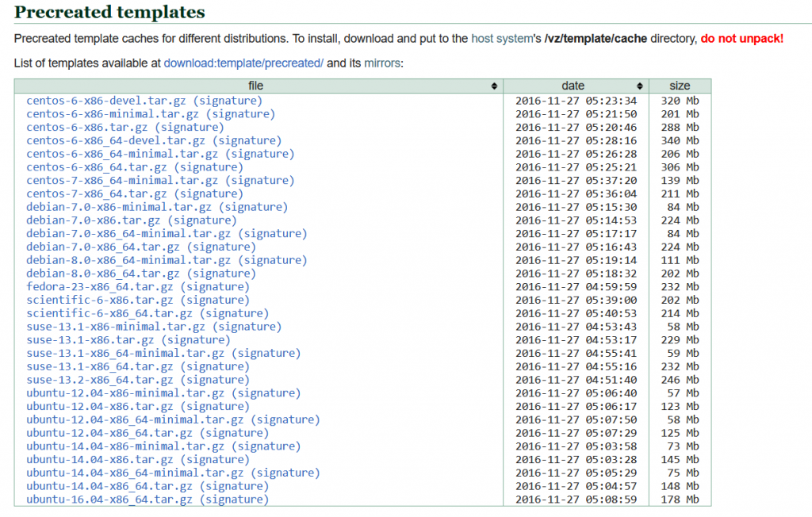Download scientific-6-x86_64.tar.gz template
This screenshot has width=812, height=517.
[x=109, y=313]
